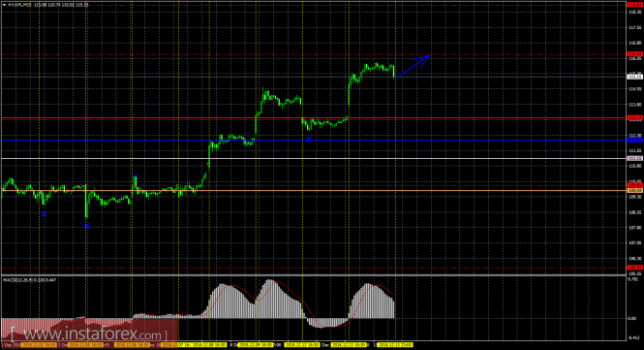Open the www.instaforex.com watermark link
Screen dimensions: 644x350
89,334
